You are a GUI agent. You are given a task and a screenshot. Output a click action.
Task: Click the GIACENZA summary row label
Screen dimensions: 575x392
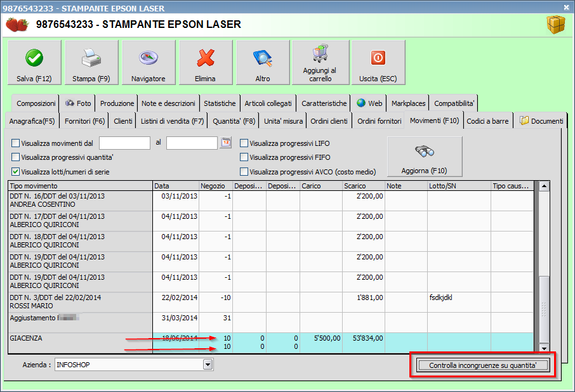tap(26, 338)
